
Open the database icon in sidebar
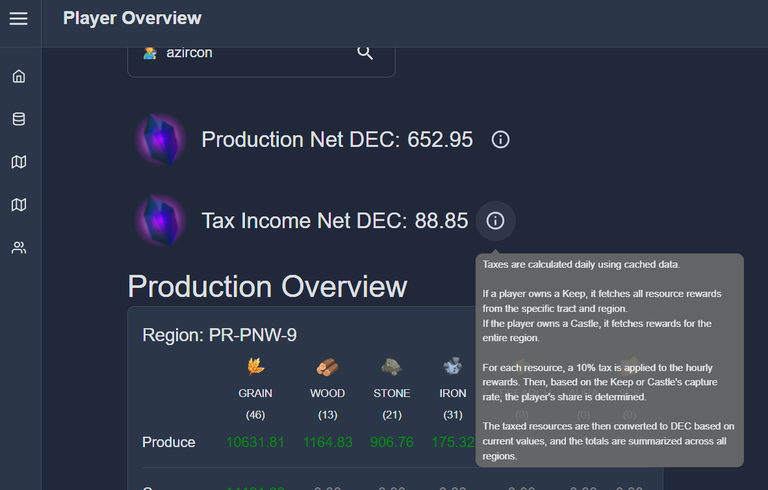pyautogui.click(x=19, y=119)
